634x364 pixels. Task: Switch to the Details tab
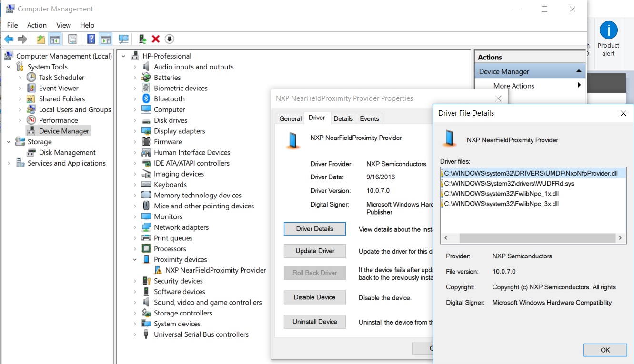tap(343, 118)
